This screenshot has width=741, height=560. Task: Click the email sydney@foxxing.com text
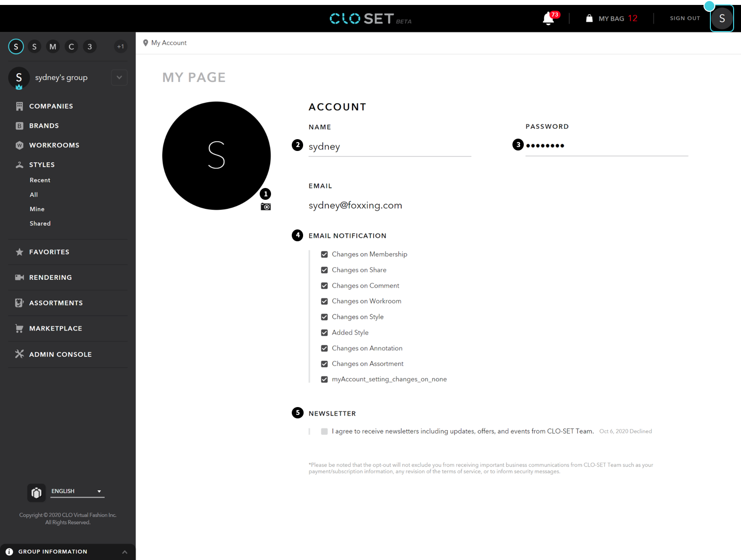355,205
